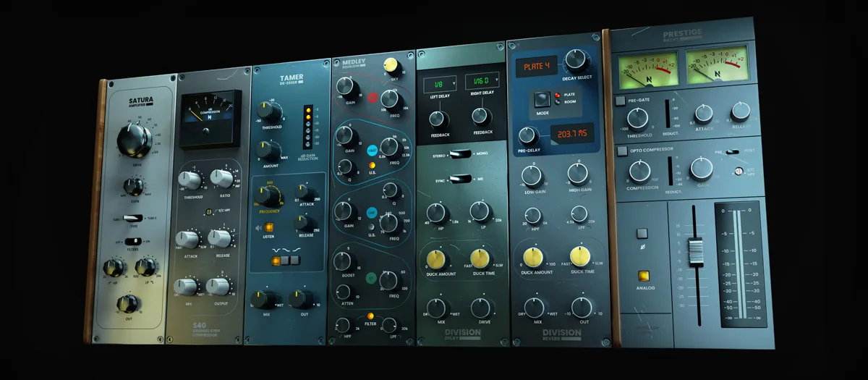The height and width of the screenshot is (380, 868).
Task: Click the Satura LP filter knob
Action: 147,266
